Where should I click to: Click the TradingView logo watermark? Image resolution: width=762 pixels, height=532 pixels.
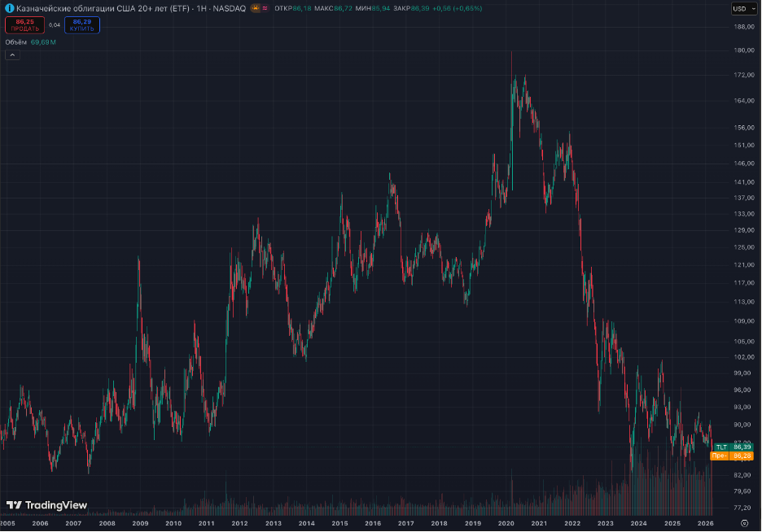pos(46,505)
